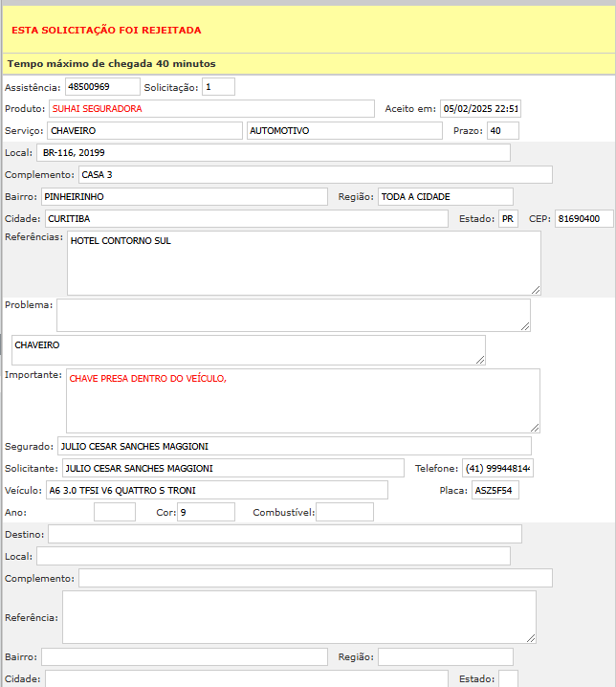Focus the Complemento field containing CASA 3
Image resolution: width=616 pixels, height=687 pixels.
tap(315, 175)
